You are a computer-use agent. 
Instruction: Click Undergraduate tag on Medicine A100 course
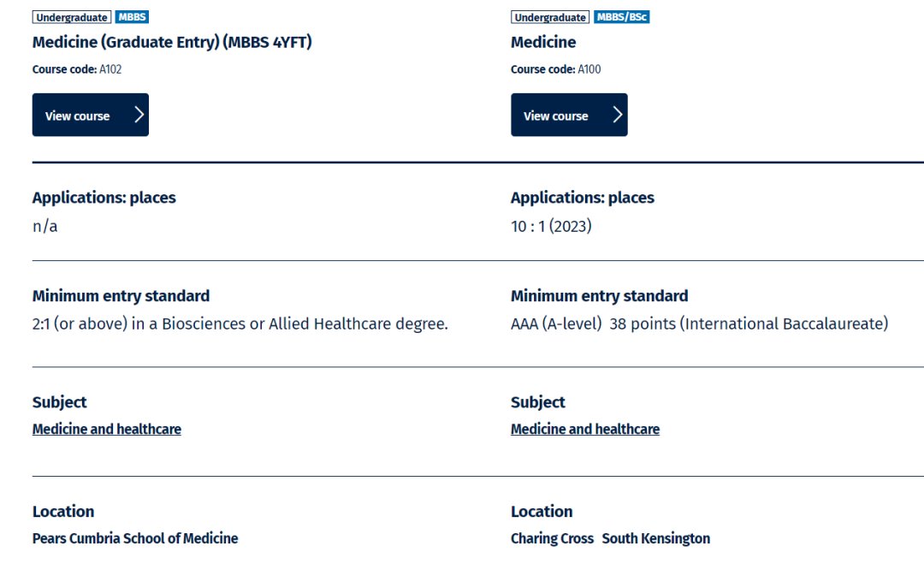pos(550,17)
